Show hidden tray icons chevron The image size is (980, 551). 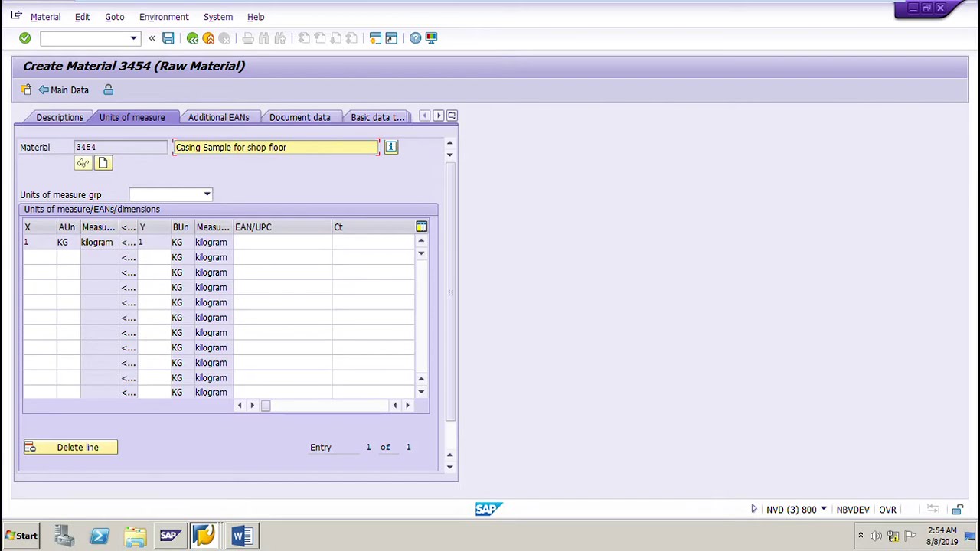point(860,536)
